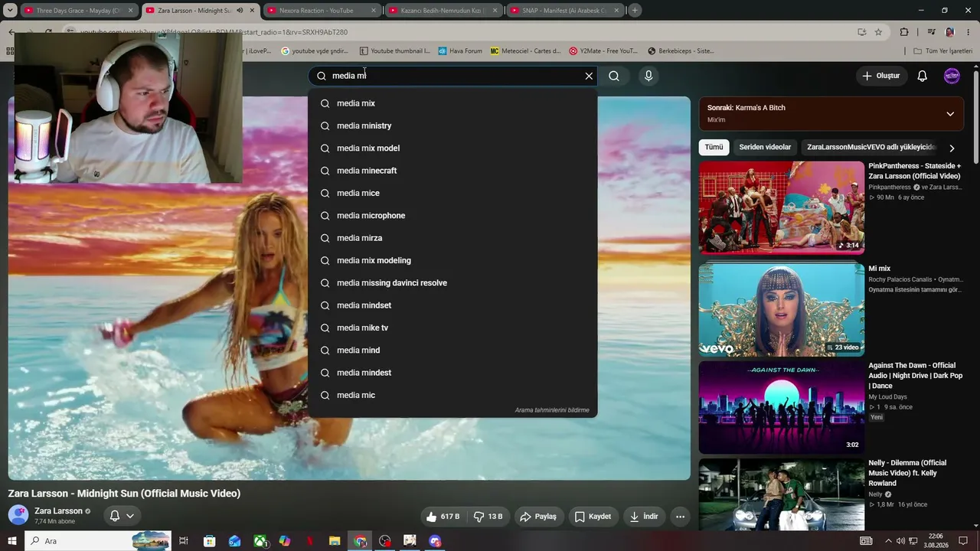980x551 pixels.
Task: Open the Y2Mate bookmark
Action: pos(603,51)
